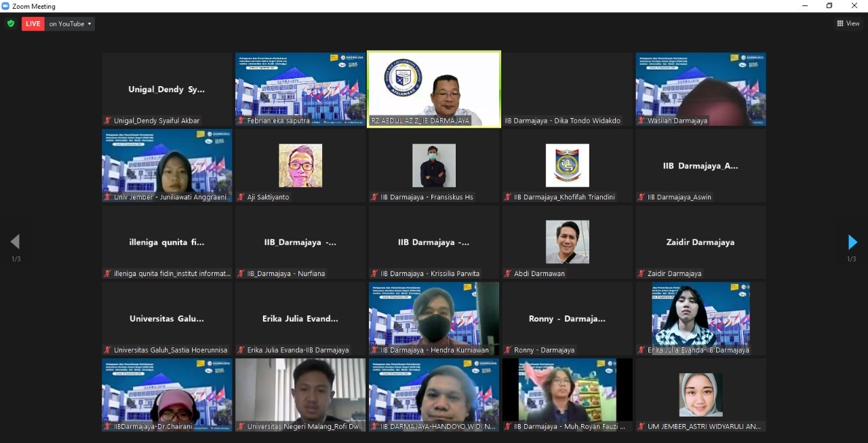
Task: Click the Zoom logo in the title bar
Action: coord(5,6)
